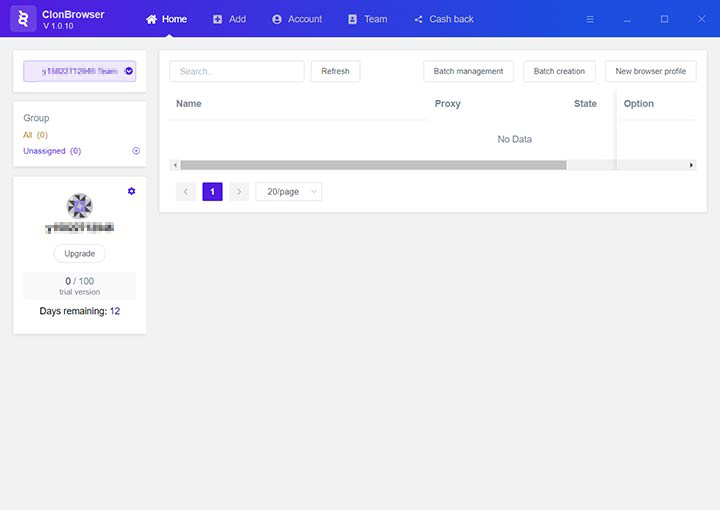Go to the Account tab
720x510 pixels.
(x=297, y=19)
